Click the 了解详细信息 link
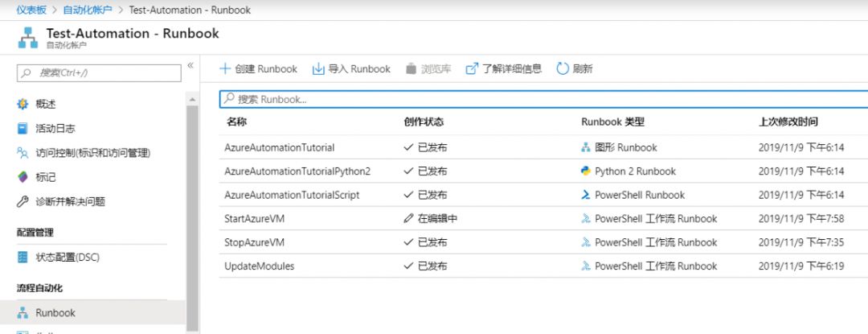This screenshot has width=868, height=334. [x=504, y=68]
